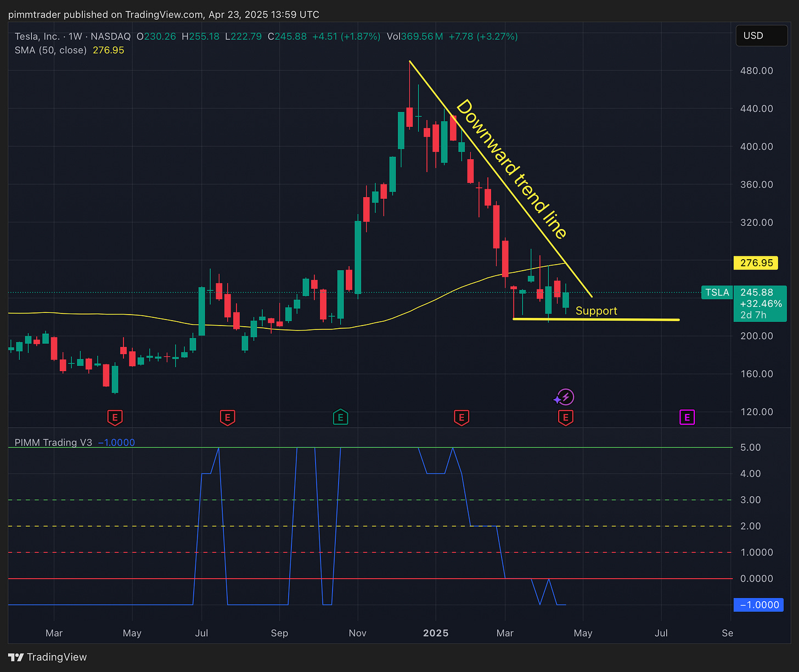Click the magenta upcoming earnings E marker
799x672 pixels.
click(687, 418)
